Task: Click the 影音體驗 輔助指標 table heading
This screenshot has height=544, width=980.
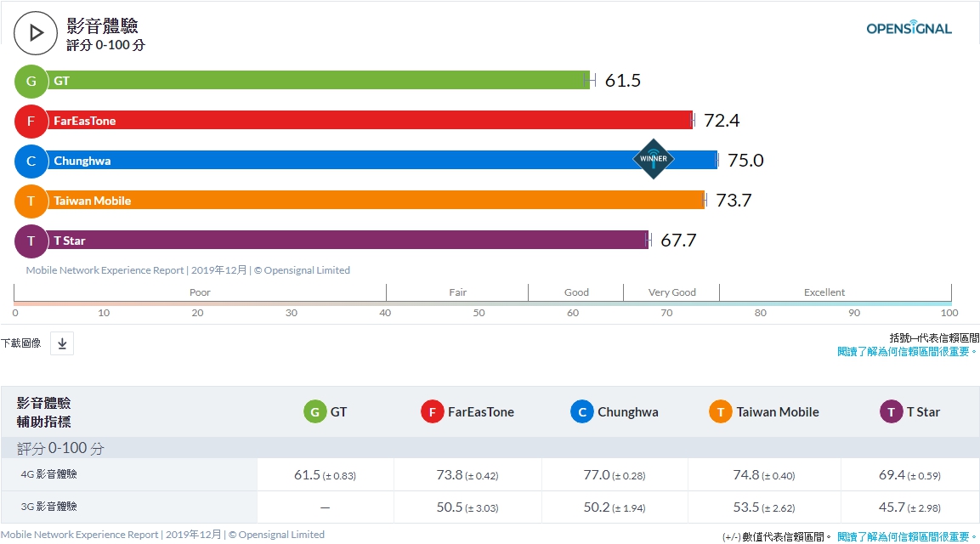Action: click(x=43, y=413)
